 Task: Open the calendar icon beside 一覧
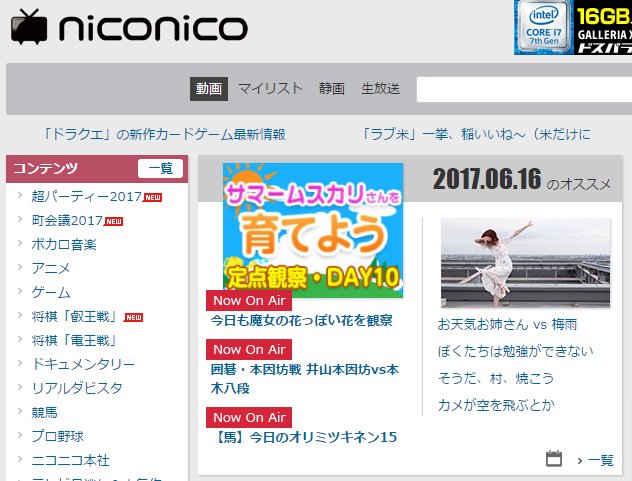point(553,458)
